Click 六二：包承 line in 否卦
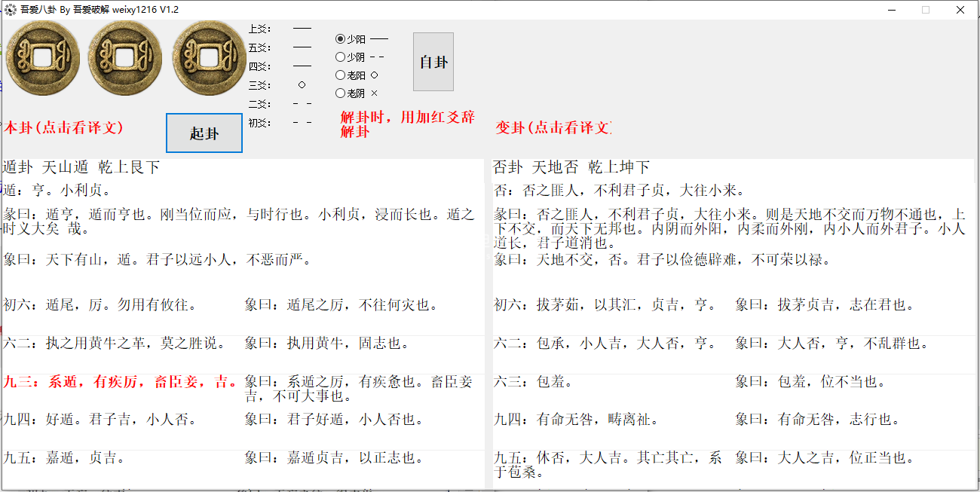Viewport: 980px width, 492px height. pos(605,344)
